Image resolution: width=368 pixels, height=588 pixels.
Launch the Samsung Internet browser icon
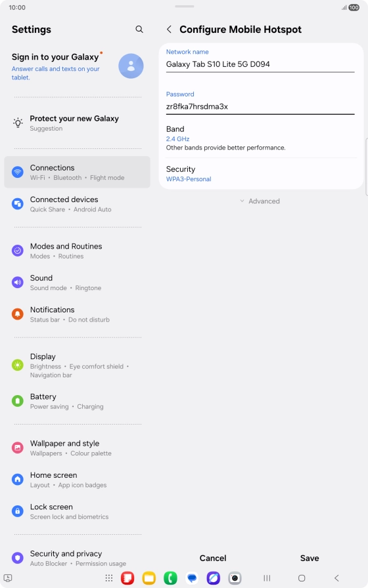click(x=214, y=578)
